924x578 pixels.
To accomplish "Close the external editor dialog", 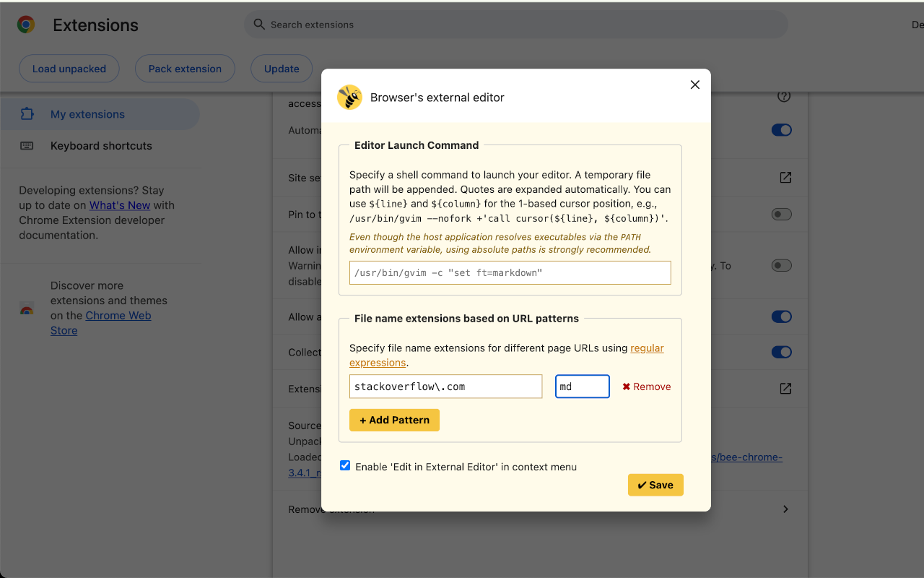I will pos(695,85).
